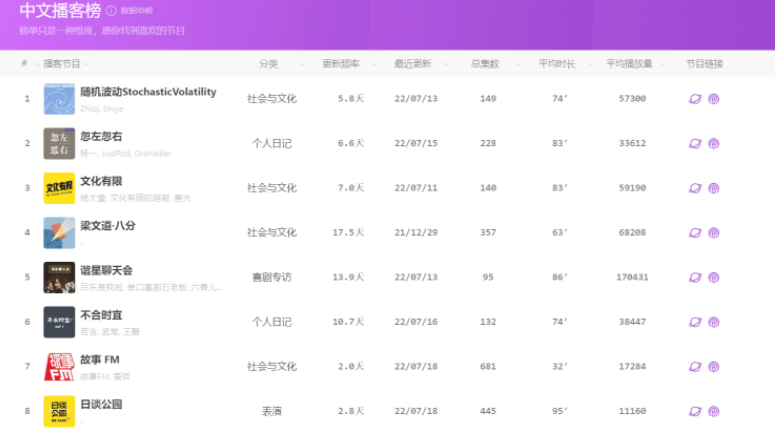Open podcast app icon for 故事 FM
The width and height of the screenshot is (776, 443).
[x=714, y=367]
